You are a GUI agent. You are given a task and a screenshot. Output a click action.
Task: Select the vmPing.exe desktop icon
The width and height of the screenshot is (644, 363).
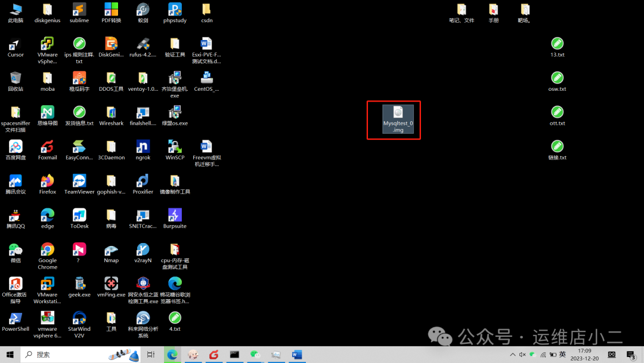(x=112, y=287)
